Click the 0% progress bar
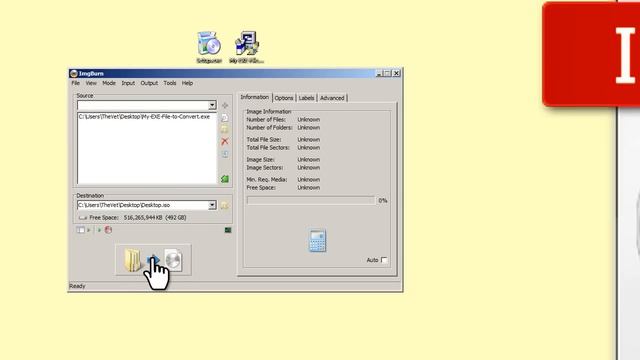Image resolution: width=640 pixels, height=360 pixels. click(x=311, y=200)
